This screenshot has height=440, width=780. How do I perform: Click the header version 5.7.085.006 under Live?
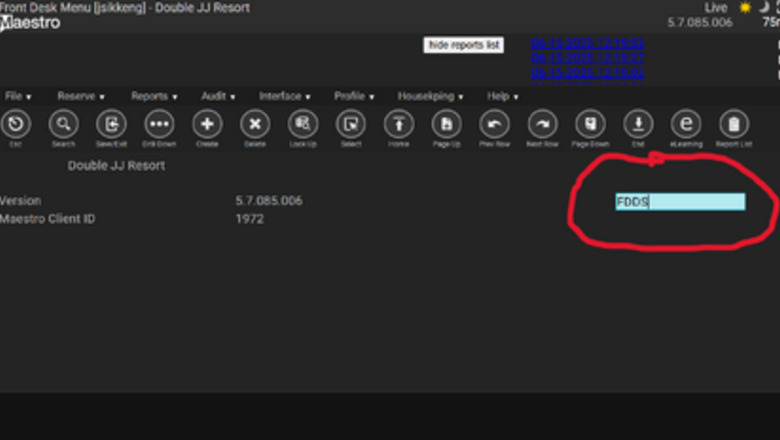click(700, 22)
